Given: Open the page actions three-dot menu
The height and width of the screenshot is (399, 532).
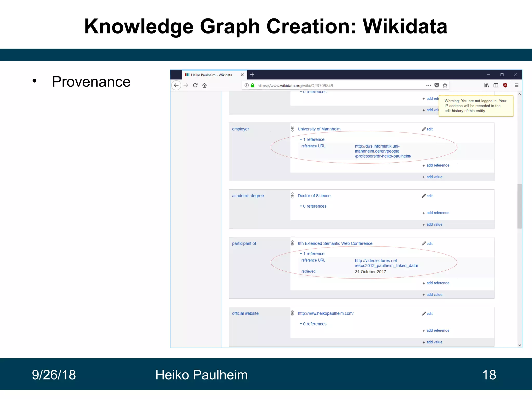Looking at the screenshot, I should (x=429, y=85).
